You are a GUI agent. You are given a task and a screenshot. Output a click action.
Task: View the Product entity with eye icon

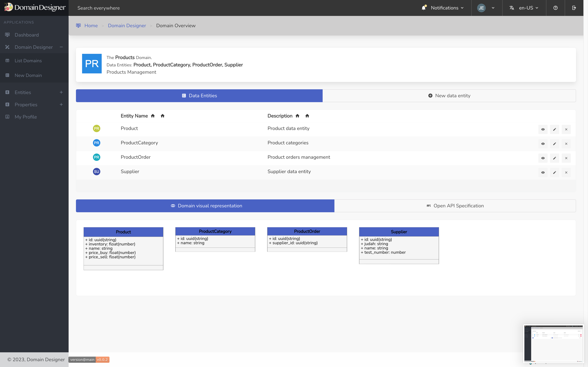coord(543,129)
